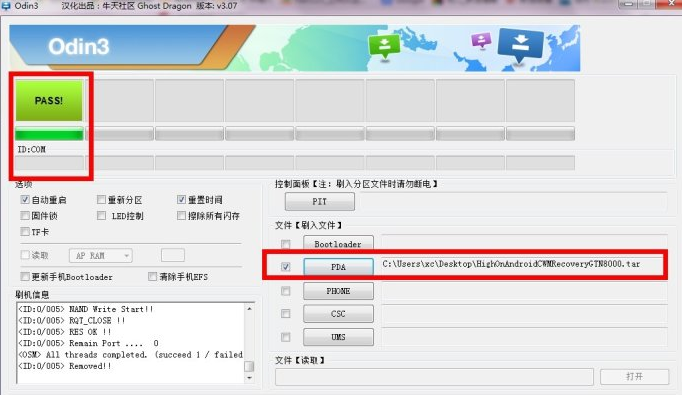
Task: Tick the checkbox beside UMS button
Action: tap(285, 337)
